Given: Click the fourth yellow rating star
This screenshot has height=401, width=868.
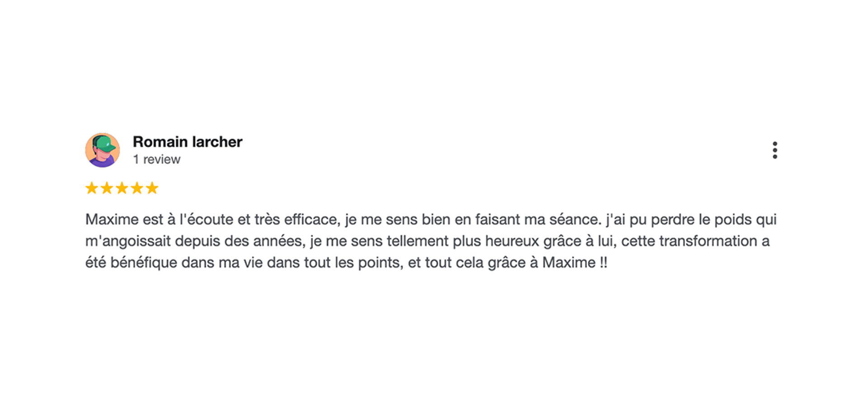Looking at the screenshot, I should (137, 188).
